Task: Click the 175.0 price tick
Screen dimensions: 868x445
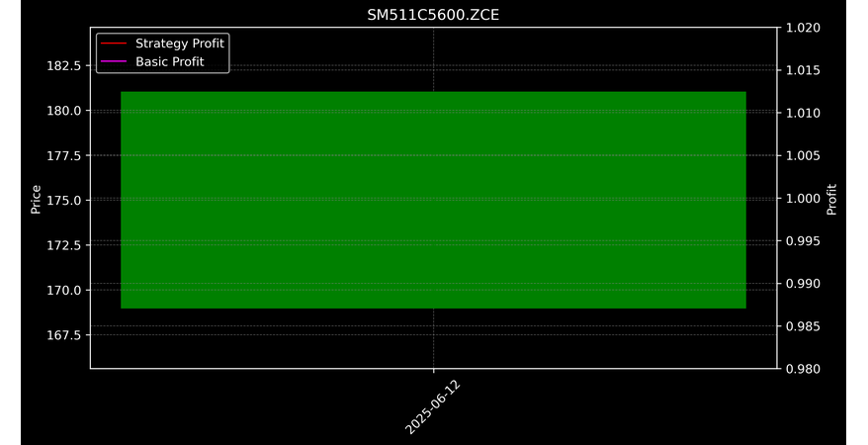Action: [x=63, y=201]
